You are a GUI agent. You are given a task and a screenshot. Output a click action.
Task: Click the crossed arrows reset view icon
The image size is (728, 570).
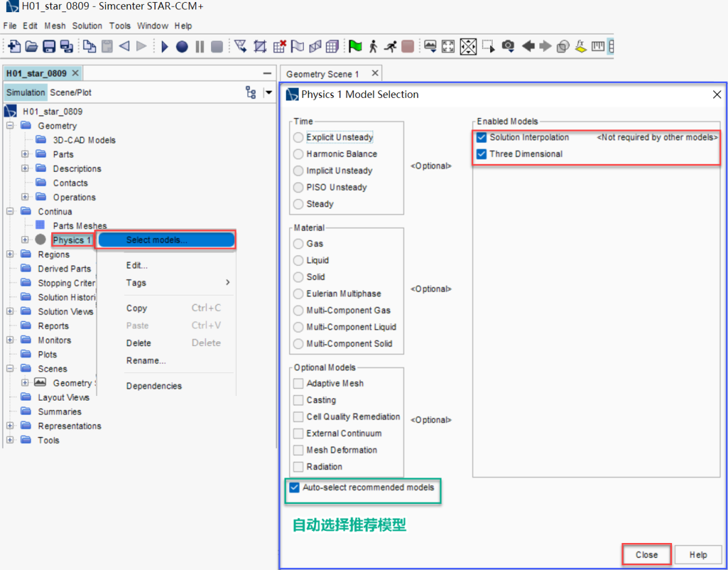point(468,46)
